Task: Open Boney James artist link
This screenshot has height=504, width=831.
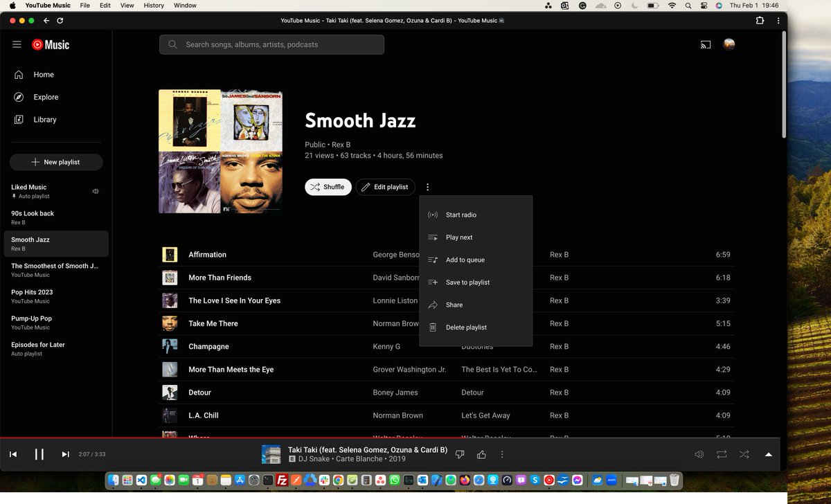Action: point(395,393)
